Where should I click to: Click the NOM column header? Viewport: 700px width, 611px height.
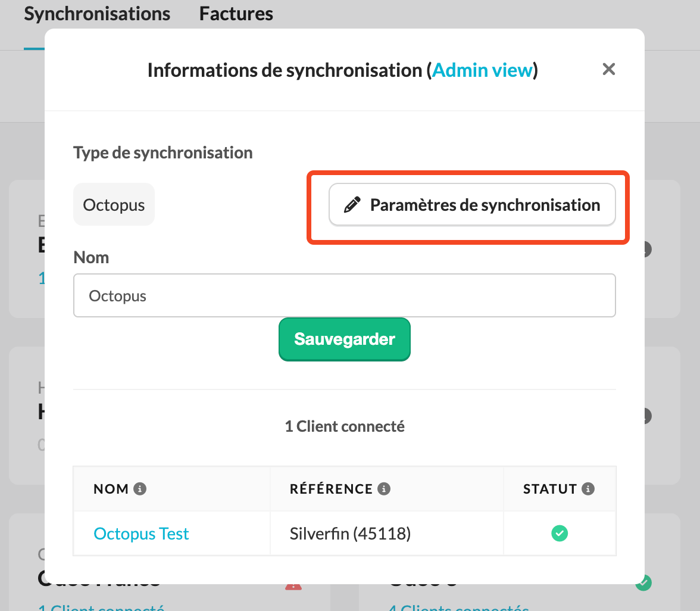111,489
